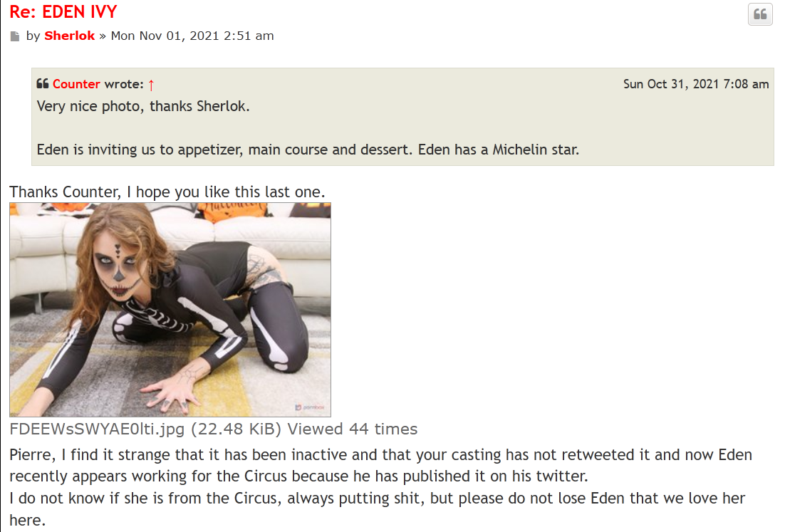Viewport: 785px width, 532px height.
Task: Click the post icon beside 'by Sherlok'
Action: (15, 36)
